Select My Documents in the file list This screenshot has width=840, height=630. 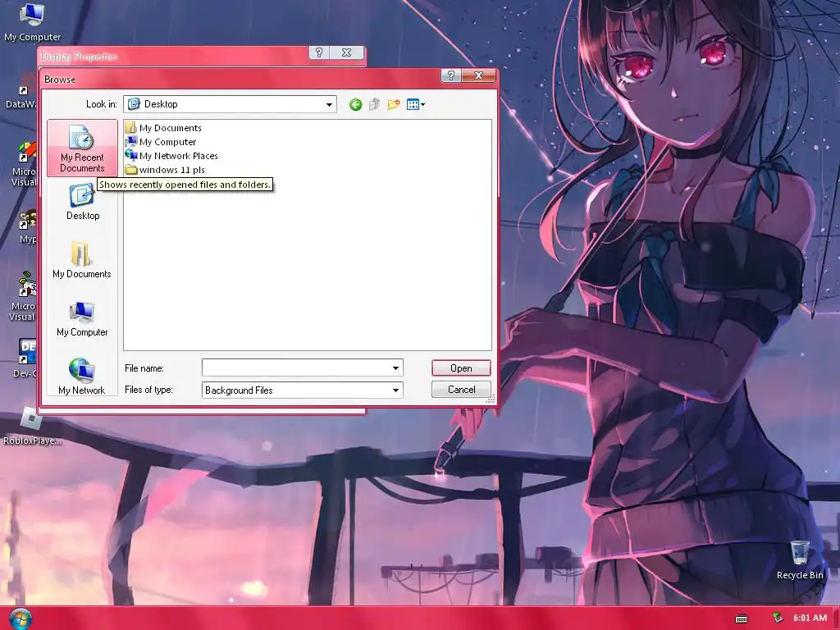pyautogui.click(x=163, y=127)
